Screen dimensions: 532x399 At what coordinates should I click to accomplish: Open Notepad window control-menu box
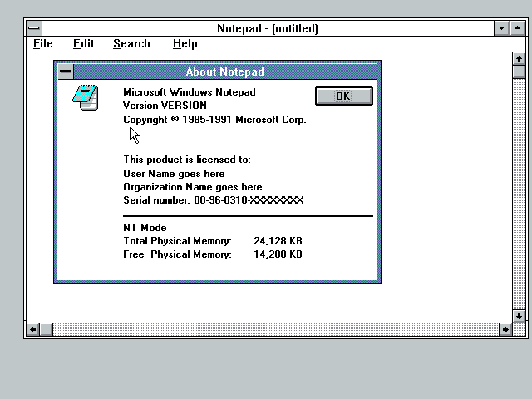pos(34,28)
